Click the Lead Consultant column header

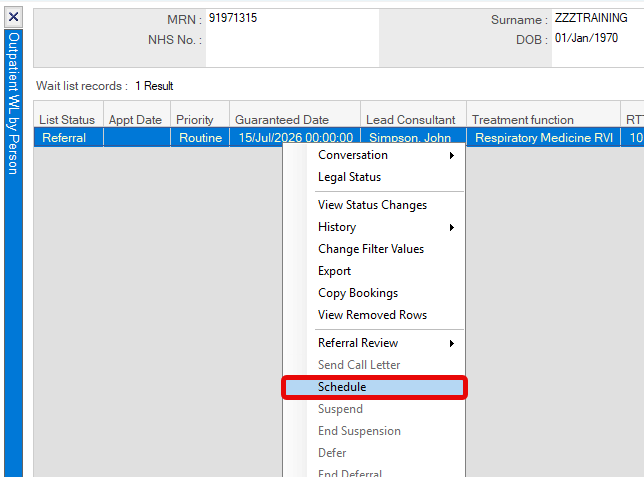pos(412,120)
